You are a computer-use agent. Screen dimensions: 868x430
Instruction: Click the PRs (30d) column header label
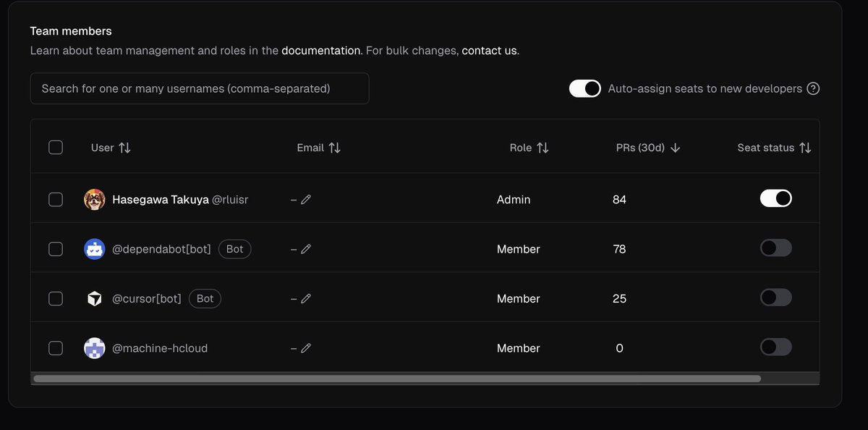pyautogui.click(x=640, y=148)
